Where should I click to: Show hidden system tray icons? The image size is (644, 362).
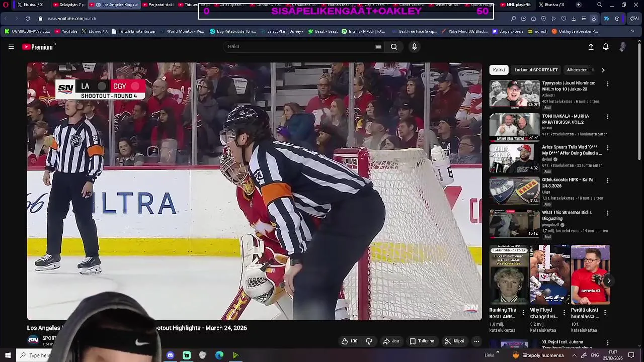pyautogui.click(x=574, y=355)
